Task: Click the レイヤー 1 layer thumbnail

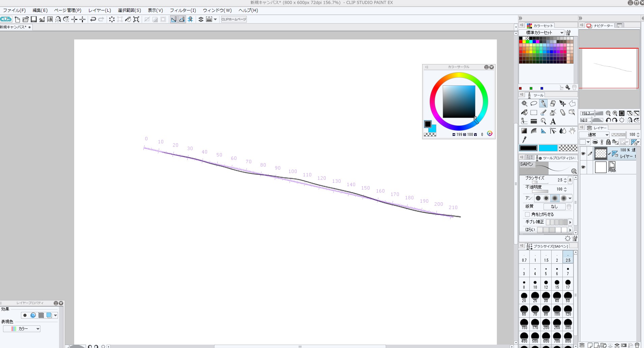Action: click(601, 153)
